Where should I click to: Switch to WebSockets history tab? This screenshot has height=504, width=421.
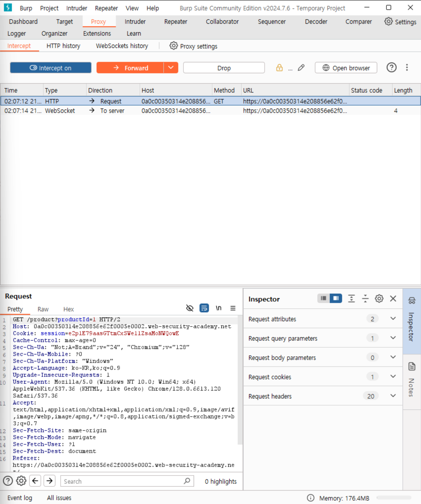click(122, 46)
